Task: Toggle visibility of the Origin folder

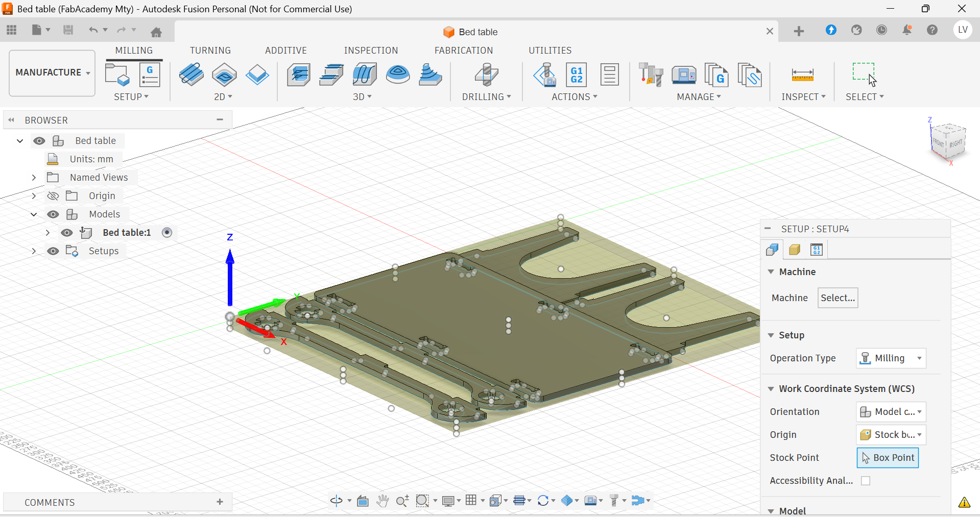Action: coord(53,196)
